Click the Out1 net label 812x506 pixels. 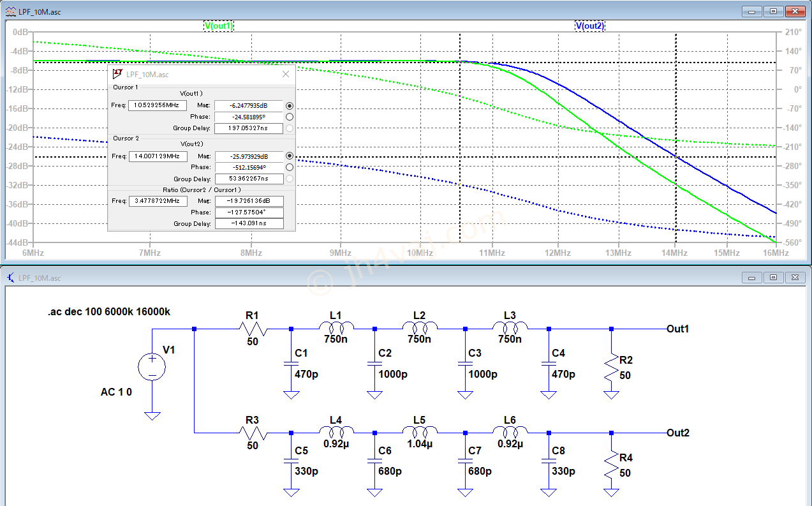coord(677,329)
